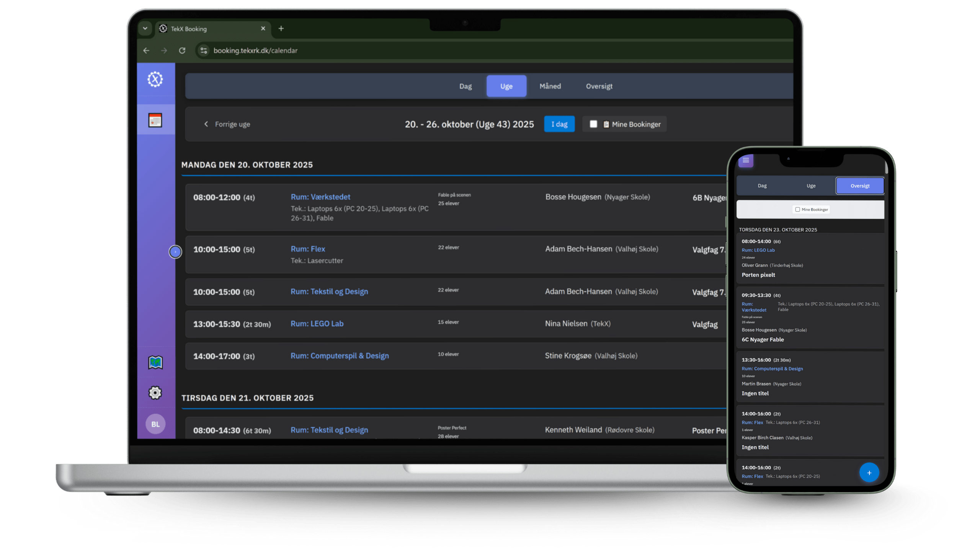Select the calendar icon in the left sidebar

tap(155, 120)
